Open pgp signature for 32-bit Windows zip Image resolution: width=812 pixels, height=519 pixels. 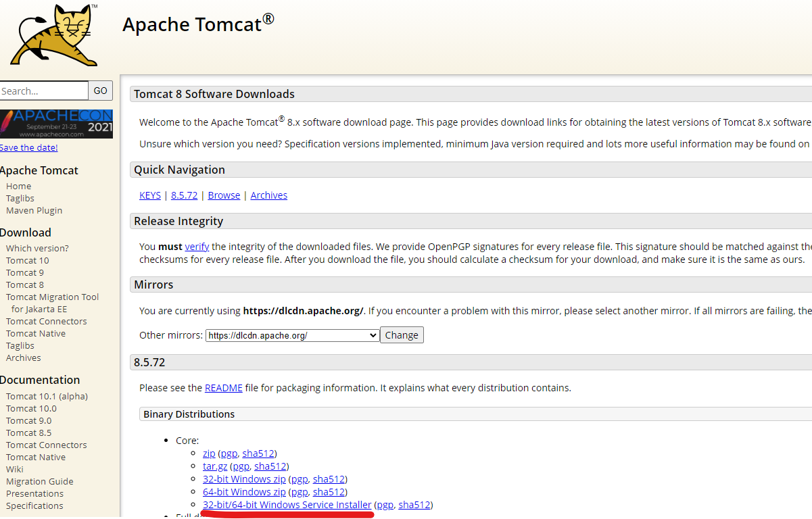point(300,479)
